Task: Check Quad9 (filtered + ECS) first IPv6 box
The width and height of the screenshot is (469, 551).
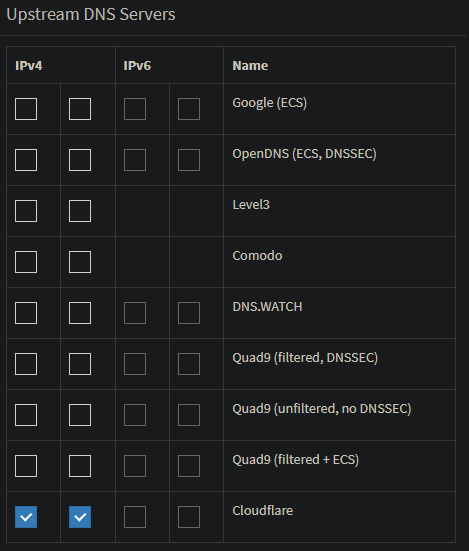Action: 135,466
